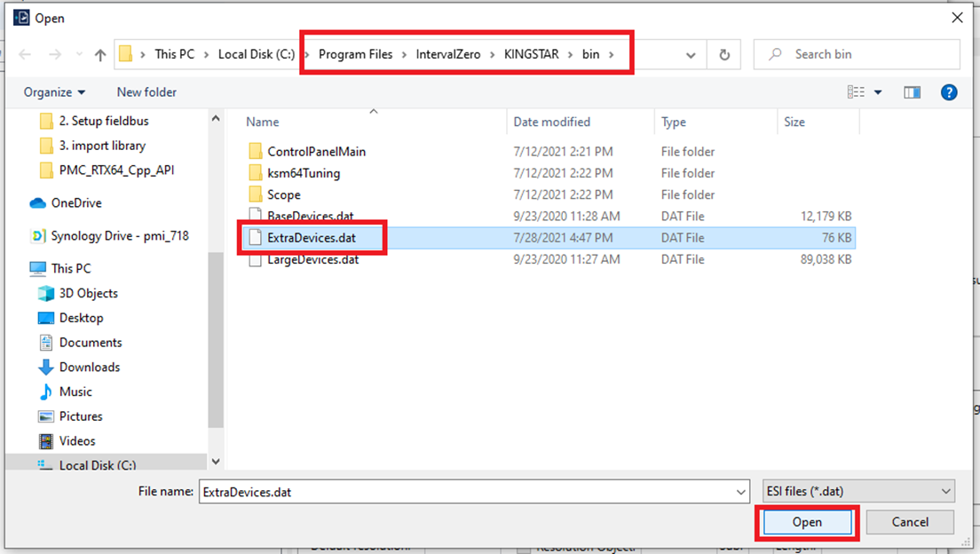This screenshot has width=980, height=554.
Task: Click the Refresh button in address bar
Action: pos(724,55)
